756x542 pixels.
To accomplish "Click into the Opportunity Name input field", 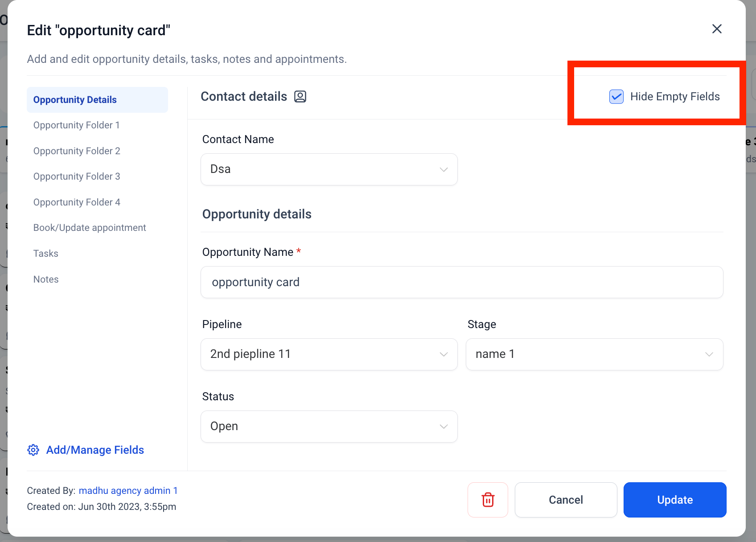I will point(462,282).
